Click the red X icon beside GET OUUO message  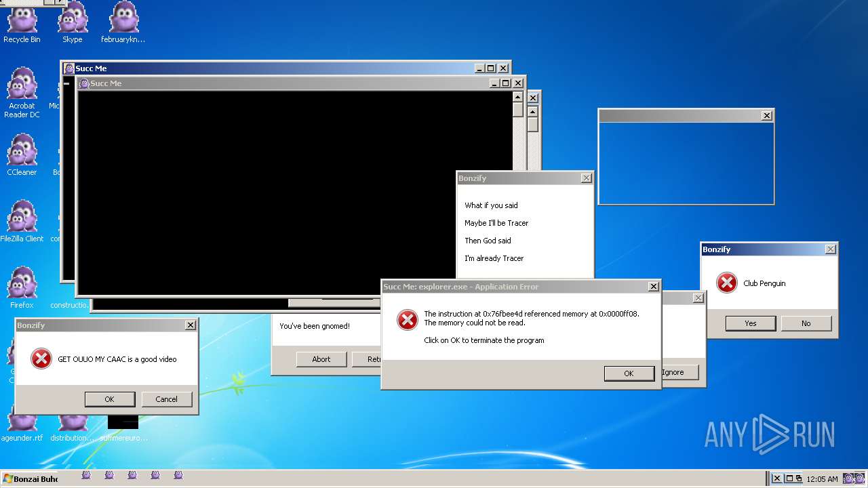point(41,359)
